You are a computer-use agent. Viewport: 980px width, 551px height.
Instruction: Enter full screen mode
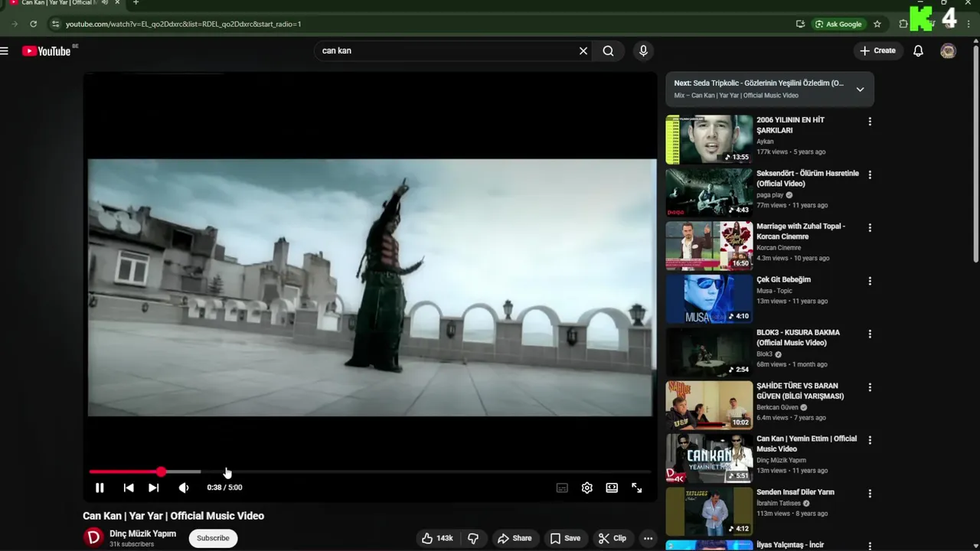tap(637, 487)
